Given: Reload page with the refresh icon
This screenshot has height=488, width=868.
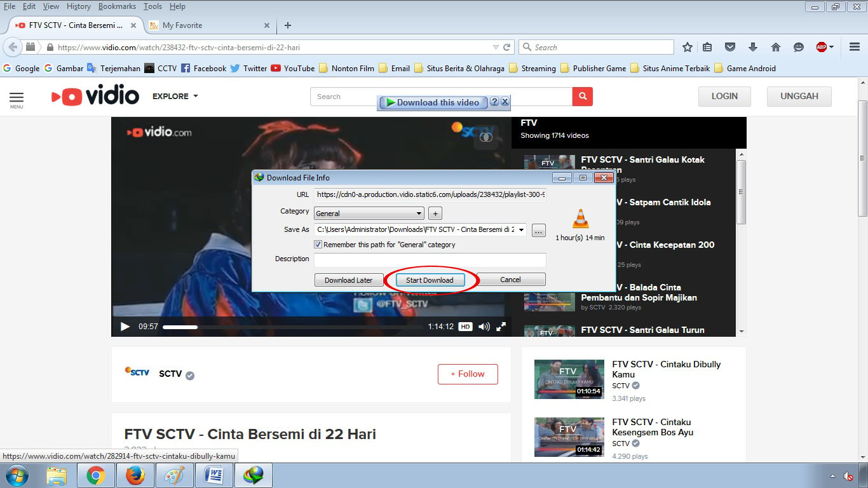Looking at the screenshot, I should point(507,47).
